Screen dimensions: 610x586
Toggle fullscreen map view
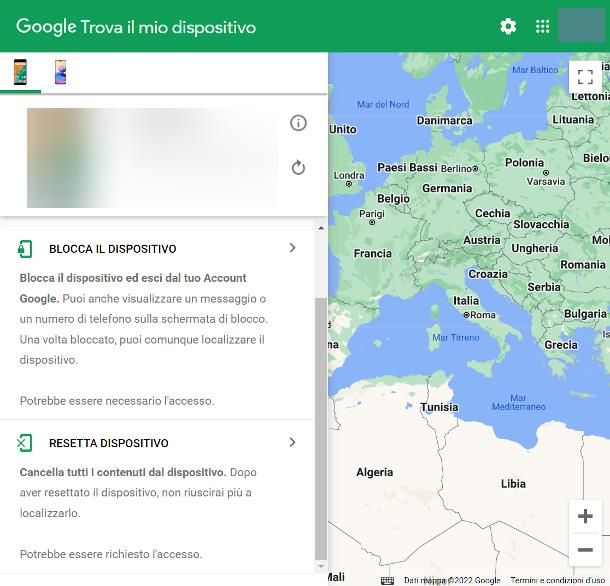tap(585, 77)
